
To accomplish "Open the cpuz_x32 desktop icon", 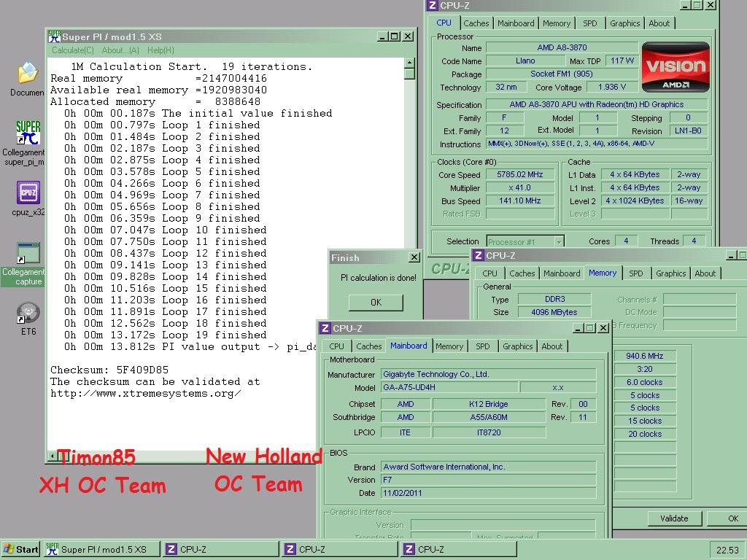I will tap(28, 198).
